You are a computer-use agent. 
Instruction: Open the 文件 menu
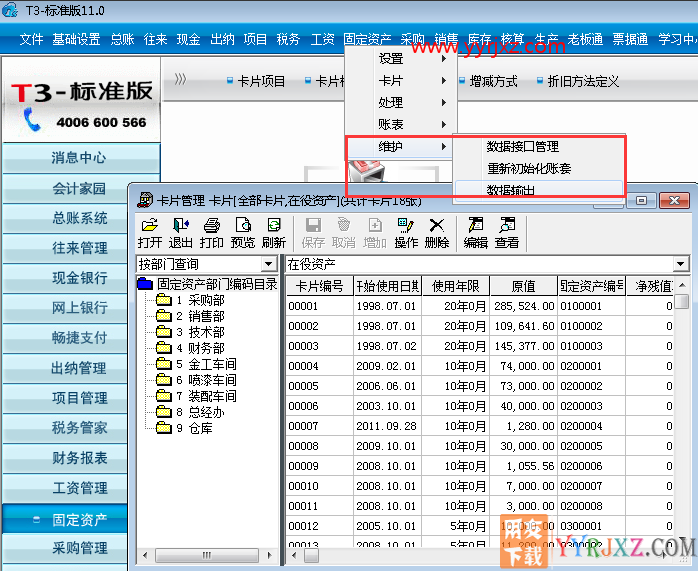[x=31, y=39]
